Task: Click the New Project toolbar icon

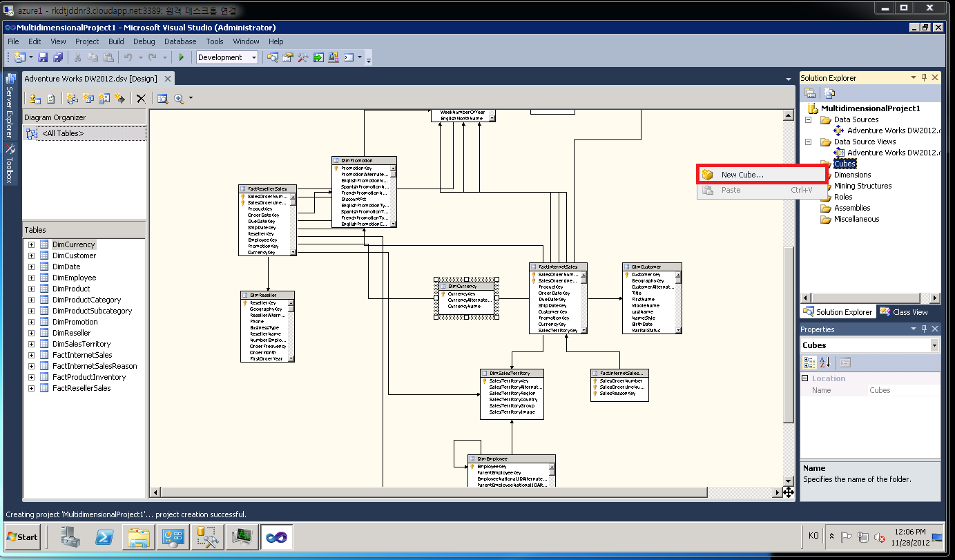Action: click(19, 57)
